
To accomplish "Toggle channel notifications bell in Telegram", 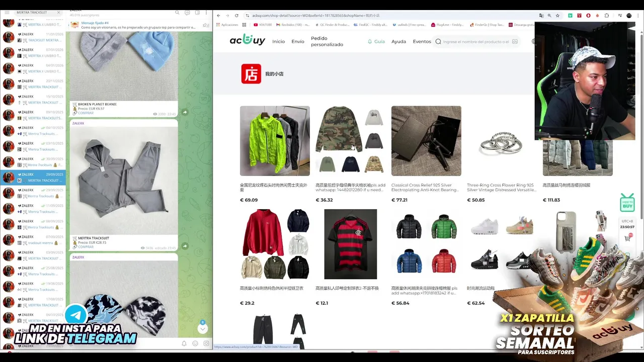I will pyautogui.click(x=184, y=343).
